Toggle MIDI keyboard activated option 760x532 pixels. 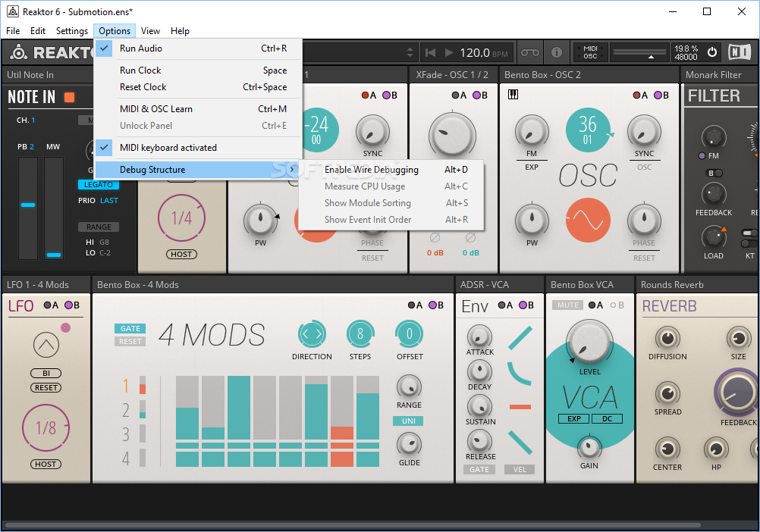tap(198, 148)
